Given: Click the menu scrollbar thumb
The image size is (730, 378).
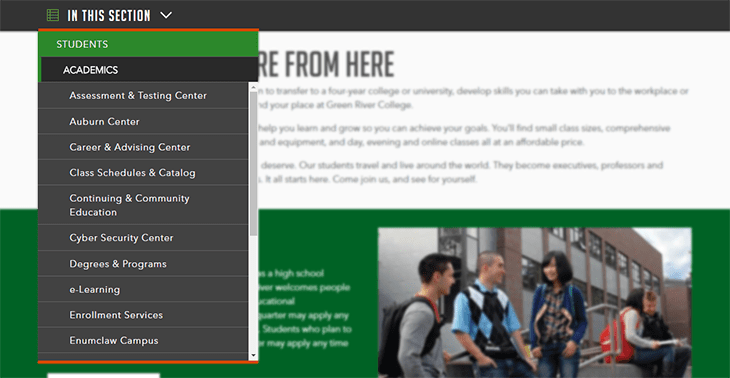Looking at the screenshot, I should (253, 163).
